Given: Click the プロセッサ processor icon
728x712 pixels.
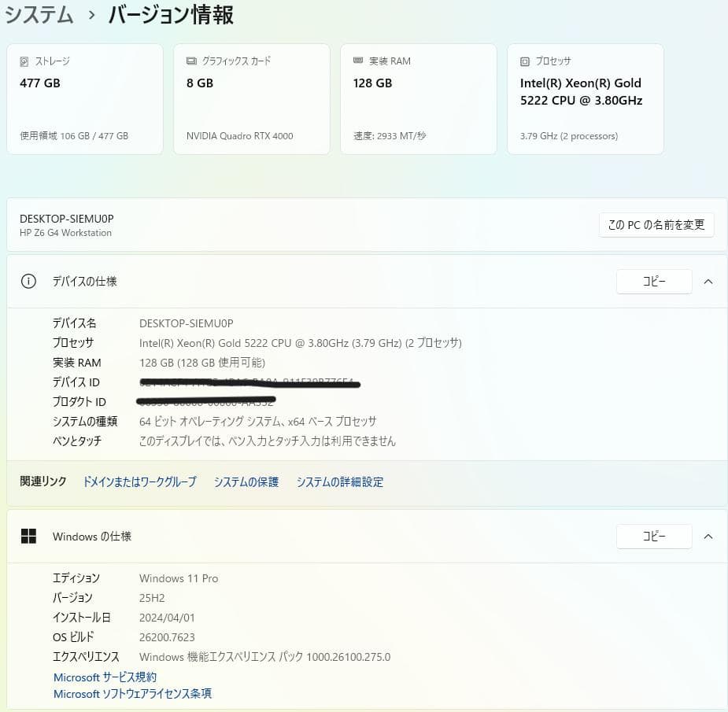Looking at the screenshot, I should 523,61.
